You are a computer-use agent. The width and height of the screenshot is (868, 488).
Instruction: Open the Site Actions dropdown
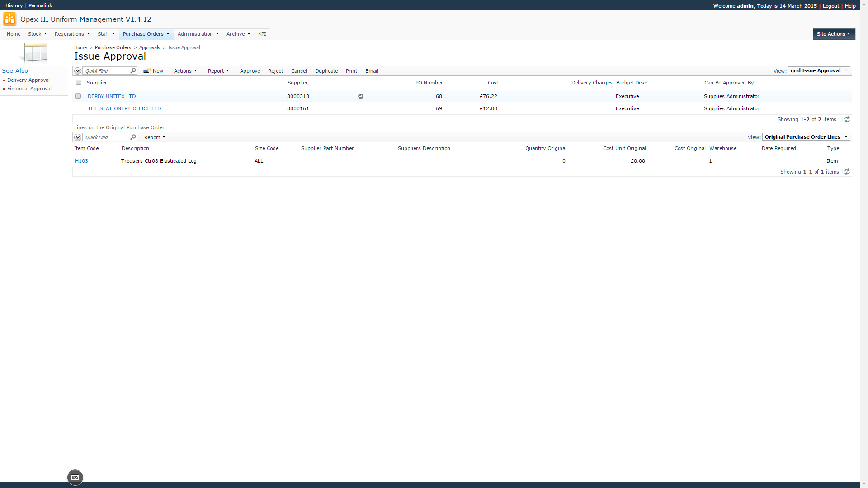pos(833,34)
